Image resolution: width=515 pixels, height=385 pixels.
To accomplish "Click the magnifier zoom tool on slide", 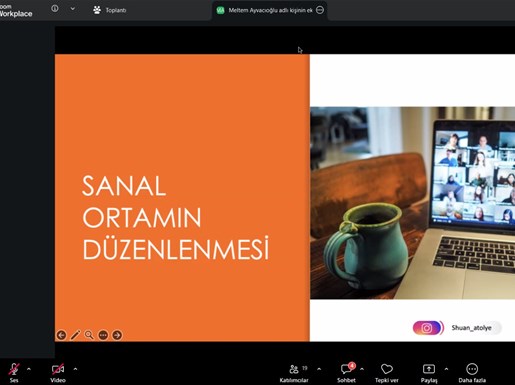I will 89,335.
